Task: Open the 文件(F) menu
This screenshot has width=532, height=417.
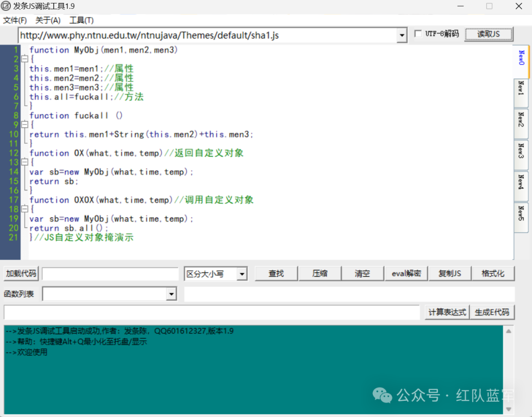Action: pos(15,20)
